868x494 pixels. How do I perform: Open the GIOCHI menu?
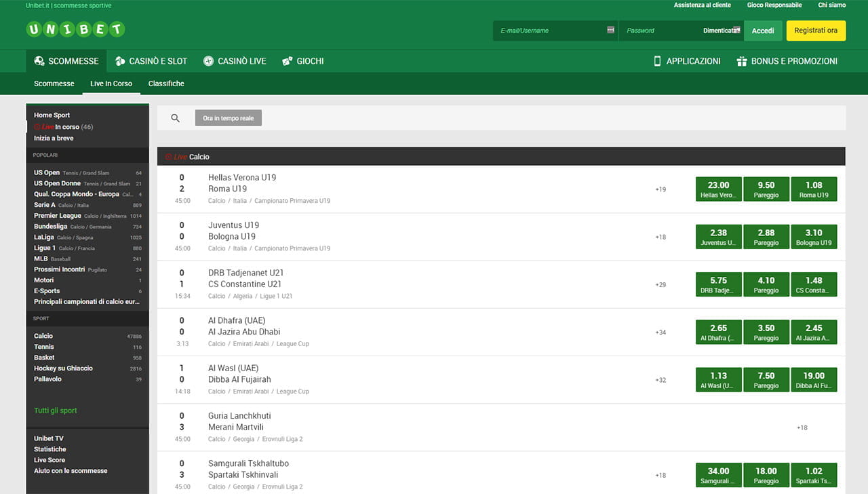pos(303,61)
